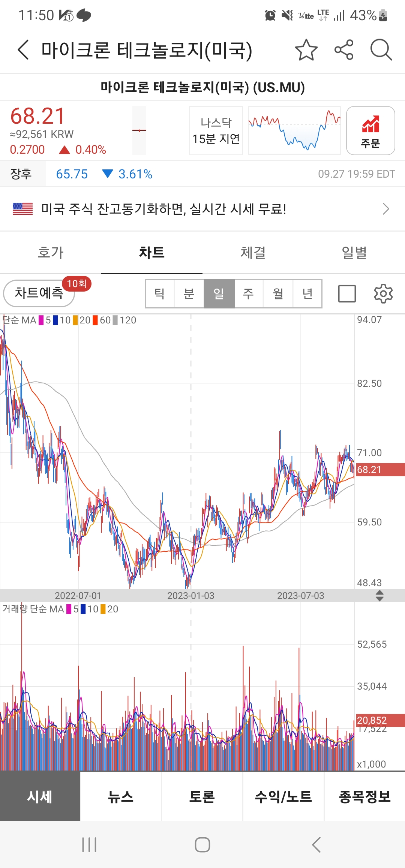Viewport: 405px width, 868px height.
Task: Tap the ≈92,561 KRW conversion
Action: (42, 134)
